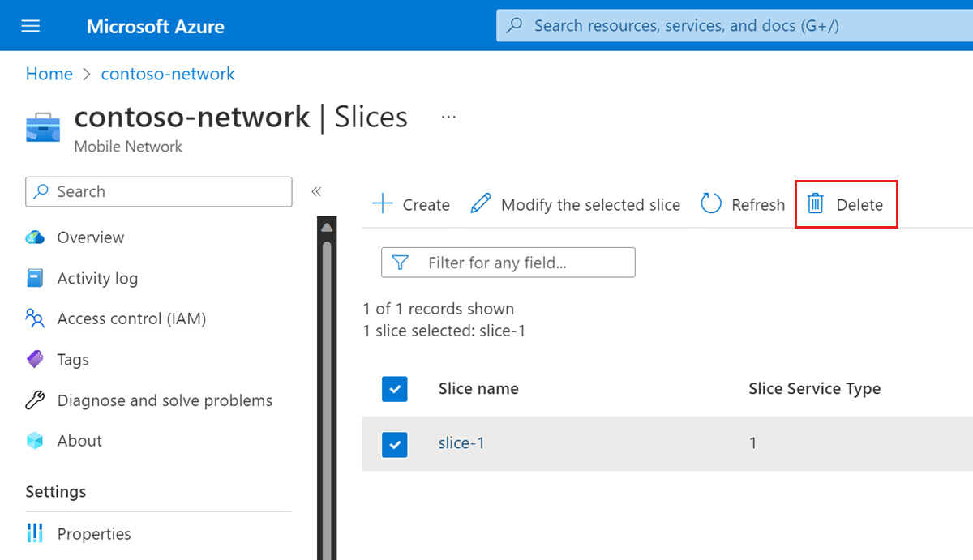Click the Properties icon under Settings
The width and height of the screenshot is (973, 560).
(34, 533)
